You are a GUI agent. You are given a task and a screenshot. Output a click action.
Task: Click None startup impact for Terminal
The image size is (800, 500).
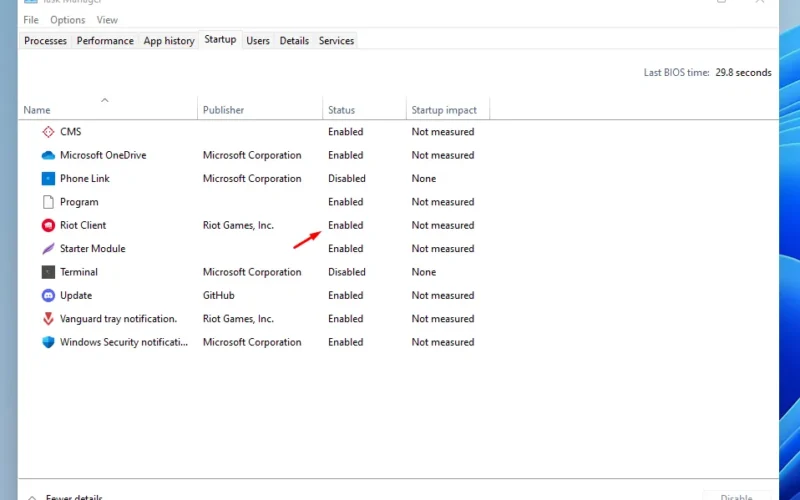423,272
